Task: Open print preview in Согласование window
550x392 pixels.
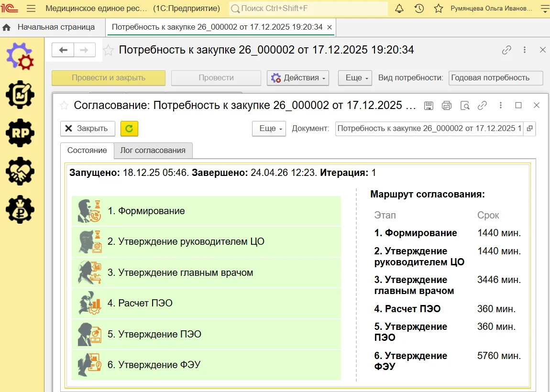Action: coord(465,105)
